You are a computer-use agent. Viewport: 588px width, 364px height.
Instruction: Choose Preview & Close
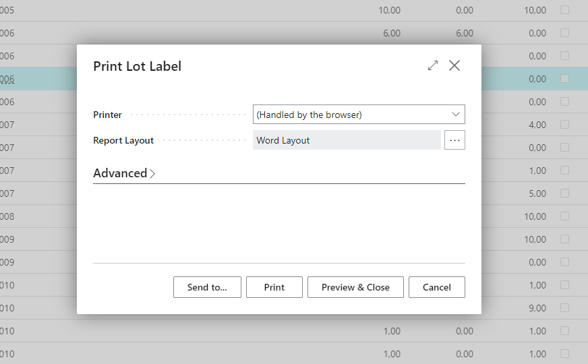click(355, 287)
